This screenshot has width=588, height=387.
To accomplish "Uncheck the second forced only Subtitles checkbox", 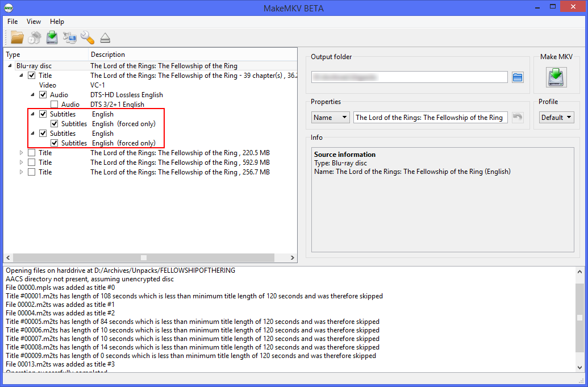I will click(x=55, y=143).
